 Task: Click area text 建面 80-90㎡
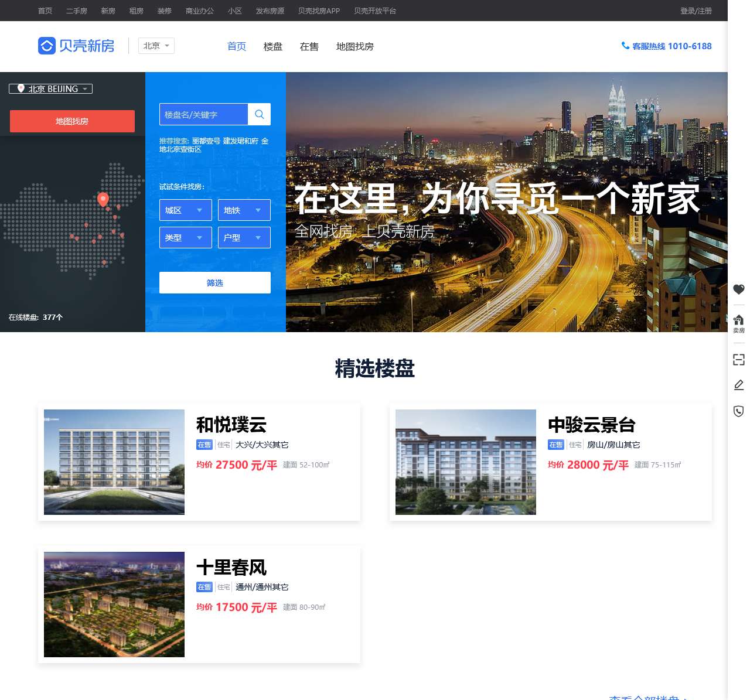click(304, 607)
